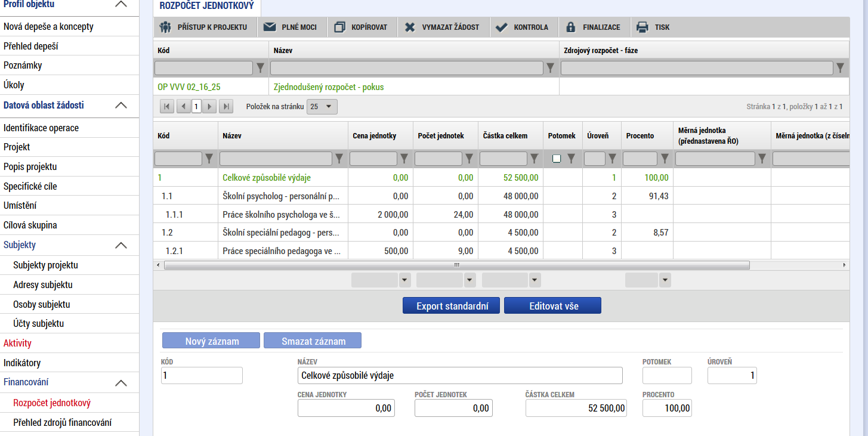Collapse Subjekty section
Viewport: 868px width, 436px height.
coord(121,245)
